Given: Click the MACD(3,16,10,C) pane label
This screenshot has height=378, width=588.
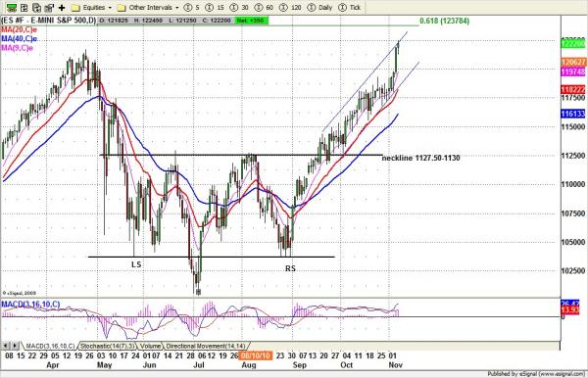Looking at the screenshot, I should [x=30, y=305].
